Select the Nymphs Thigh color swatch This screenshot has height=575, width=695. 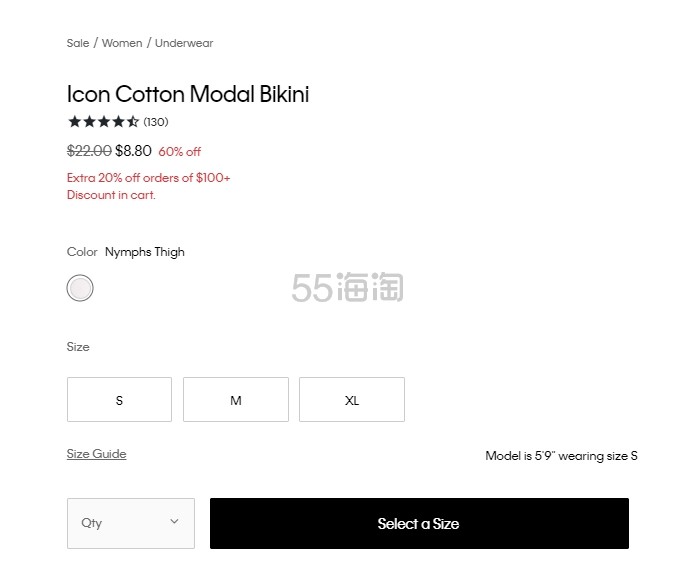80,288
